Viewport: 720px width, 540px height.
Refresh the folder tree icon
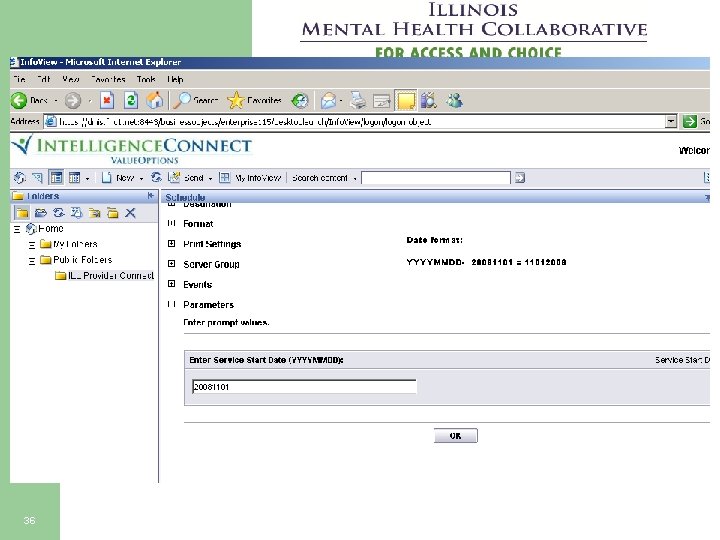(x=58, y=213)
